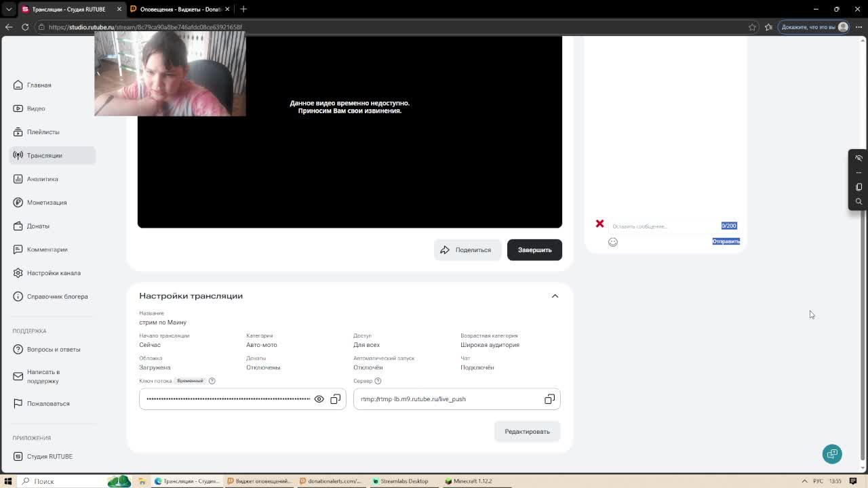Click the search icon in side toolbar
This screenshot has width=868, height=488.
pyautogui.click(x=859, y=202)
